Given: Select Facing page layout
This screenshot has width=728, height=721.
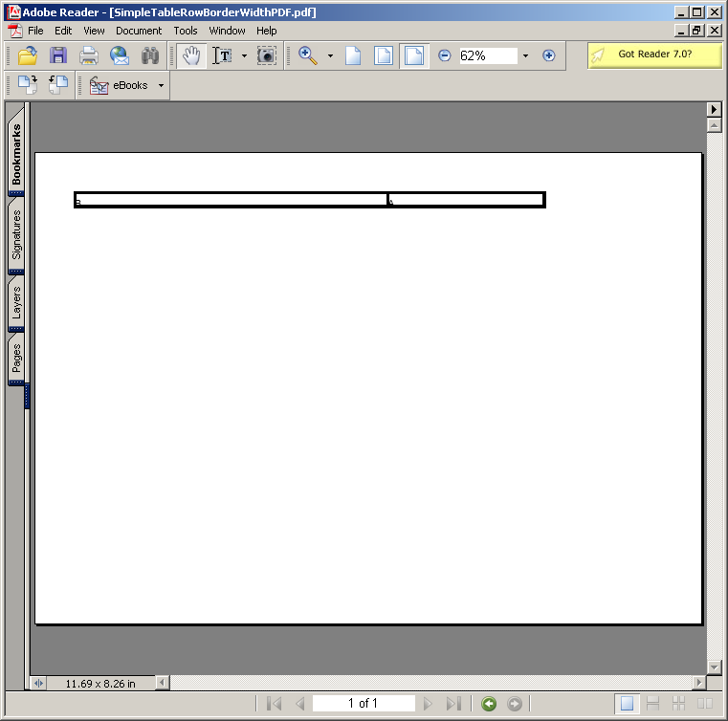Looking at the screenshot, I should (705, 704).
